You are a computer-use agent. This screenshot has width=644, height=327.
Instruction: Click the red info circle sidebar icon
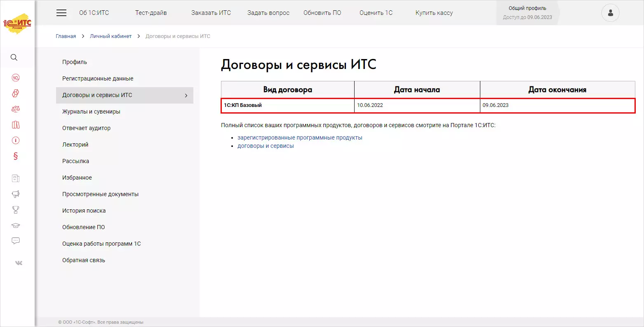[16, 140]
